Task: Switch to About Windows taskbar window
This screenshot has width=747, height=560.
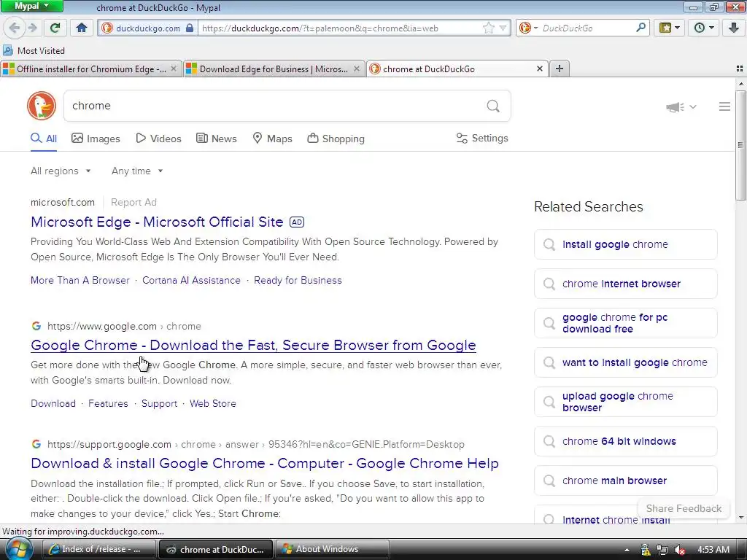Action: 333,549
